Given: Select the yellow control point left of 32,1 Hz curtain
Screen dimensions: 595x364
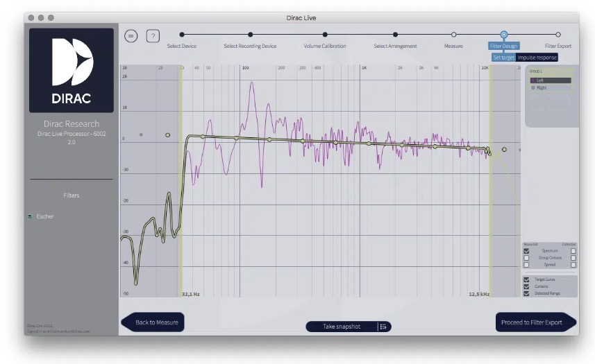Looking at the screenshot, I should 168,135.
